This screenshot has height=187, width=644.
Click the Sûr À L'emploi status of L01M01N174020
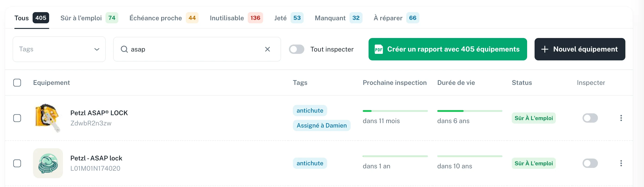pyautogui.click(x=533, y=163)
